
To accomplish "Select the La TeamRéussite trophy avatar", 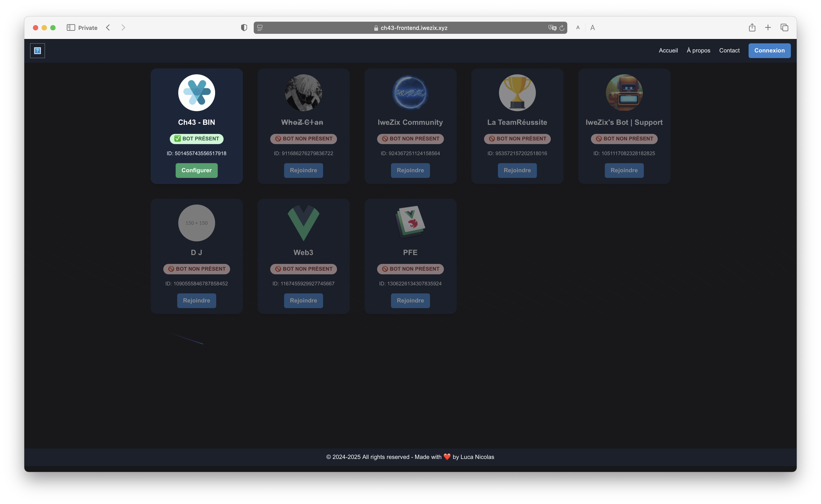I will 517,93.
